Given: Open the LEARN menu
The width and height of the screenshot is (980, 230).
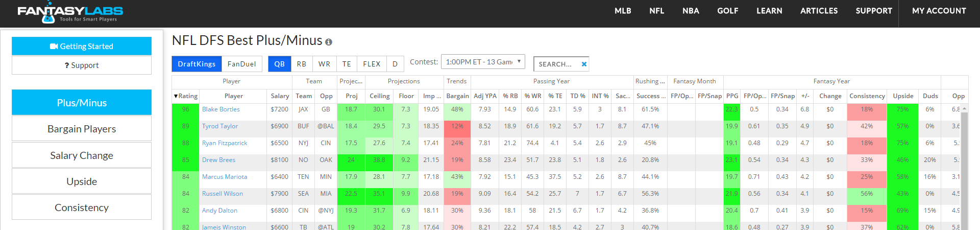Looking at the screenshot, I should 769,11.
